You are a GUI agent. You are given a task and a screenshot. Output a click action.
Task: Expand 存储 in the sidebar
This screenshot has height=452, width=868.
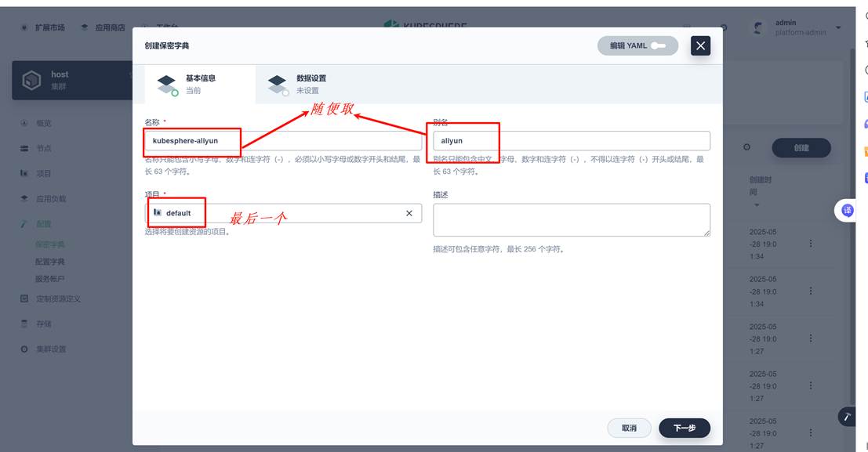(44, 324)
